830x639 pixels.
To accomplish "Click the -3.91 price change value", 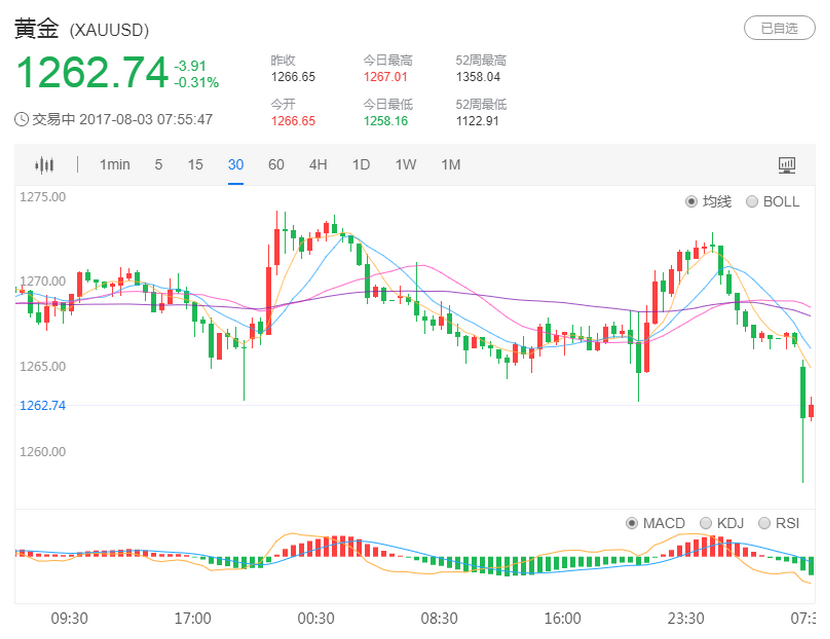I will pyautogui.click(x=190, y=66).
